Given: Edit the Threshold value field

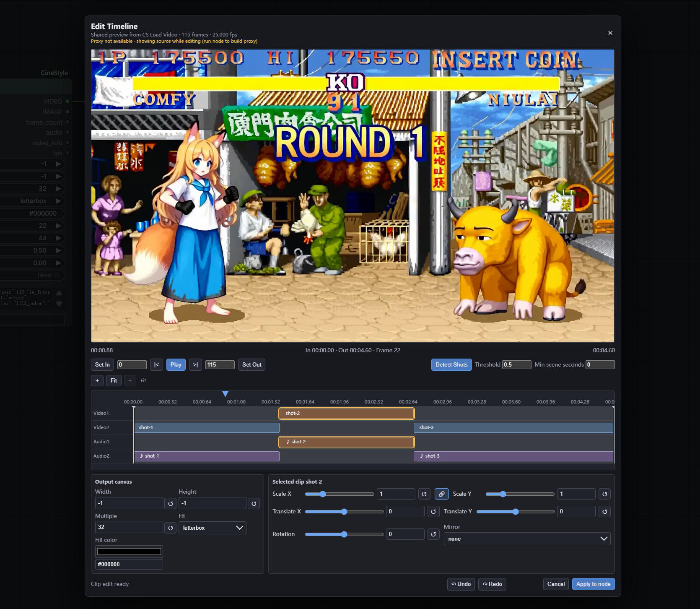Looking at the screenshot, I should click(516, 364).
